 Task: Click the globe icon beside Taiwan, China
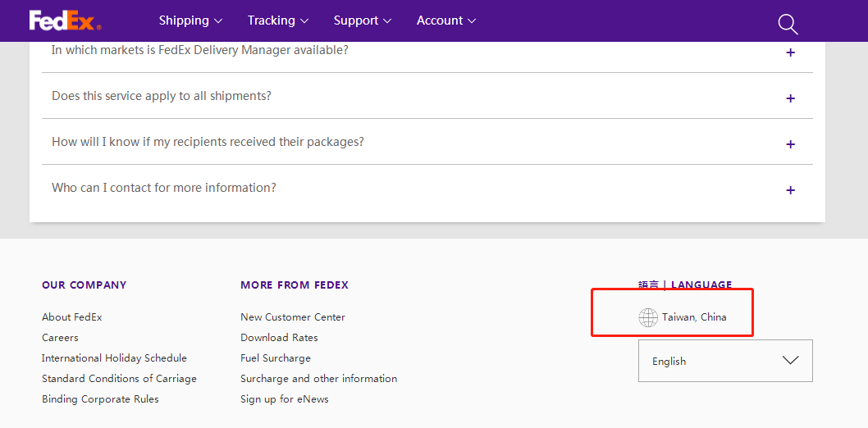click(647, 317)
